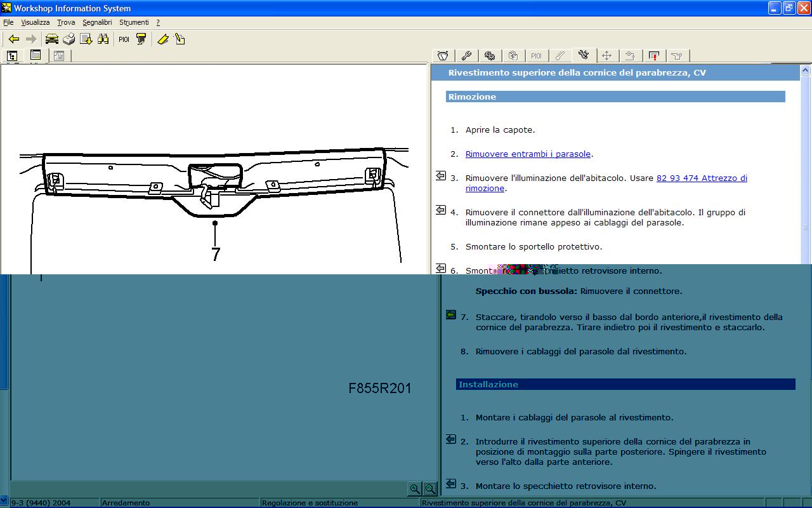
Task: Click the PIOI toolbar button
Action: coord(124,39)
